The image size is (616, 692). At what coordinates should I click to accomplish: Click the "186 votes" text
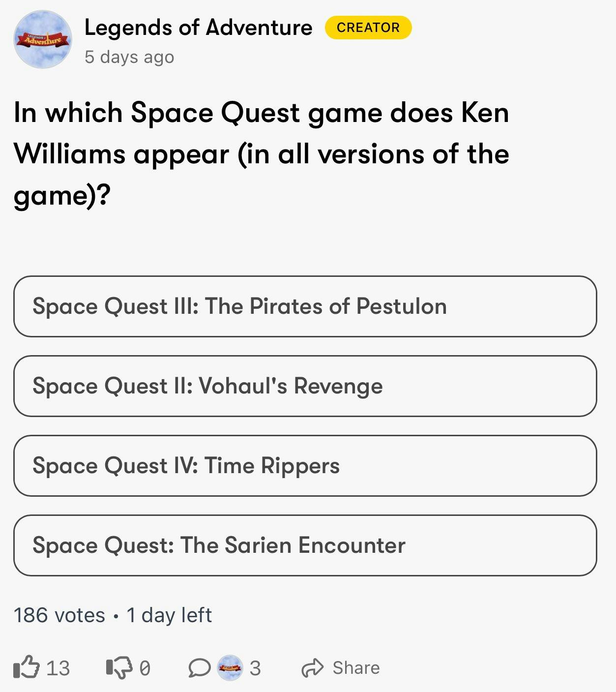(x=59, y=615)
